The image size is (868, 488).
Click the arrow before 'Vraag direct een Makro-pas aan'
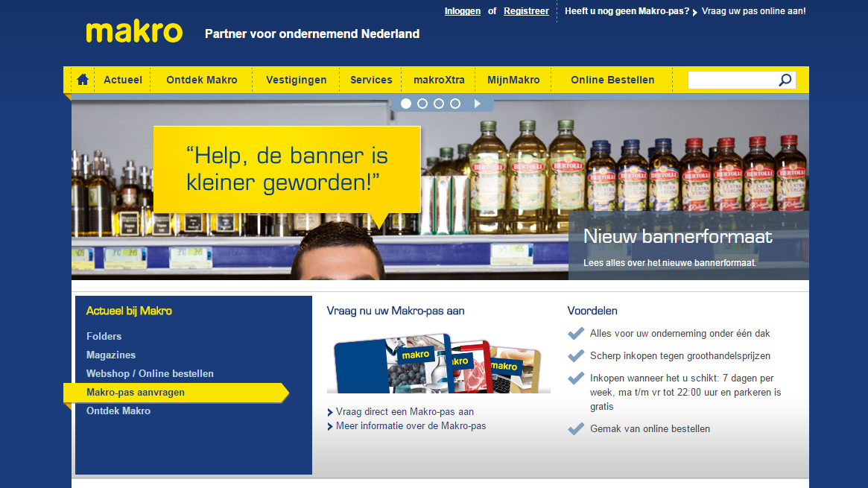tap(330, 412)
